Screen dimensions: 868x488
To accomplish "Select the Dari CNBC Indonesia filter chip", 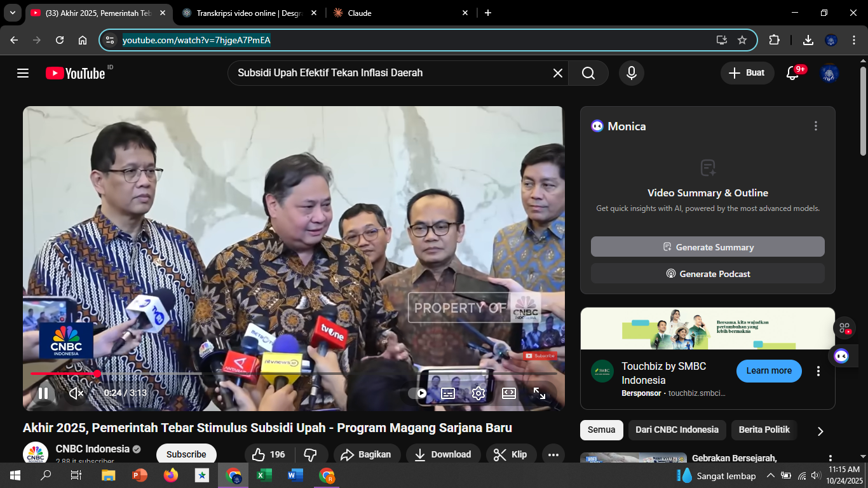I will coord(677,430).
